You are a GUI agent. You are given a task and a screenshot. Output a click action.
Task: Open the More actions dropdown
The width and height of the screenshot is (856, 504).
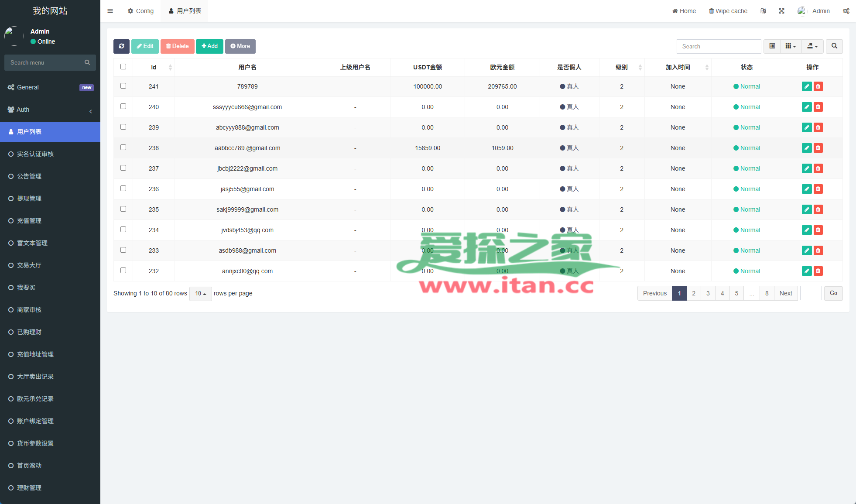pyautogui.click(x=240, y=46)
